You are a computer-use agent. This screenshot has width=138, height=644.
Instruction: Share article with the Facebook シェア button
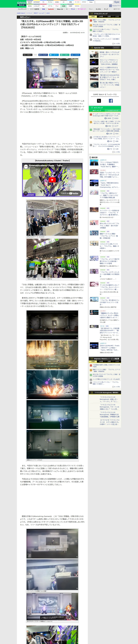43,55
